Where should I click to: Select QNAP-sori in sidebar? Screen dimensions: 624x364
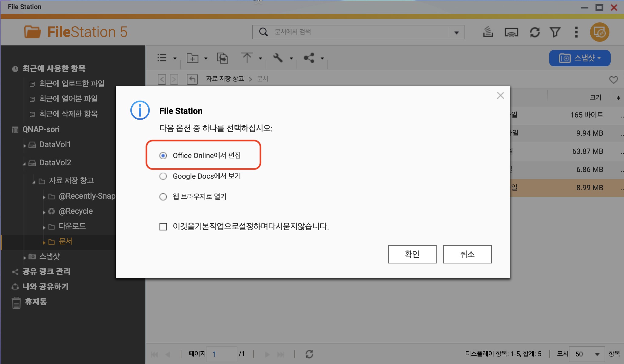pyautogui.click(x=41, y=129)
